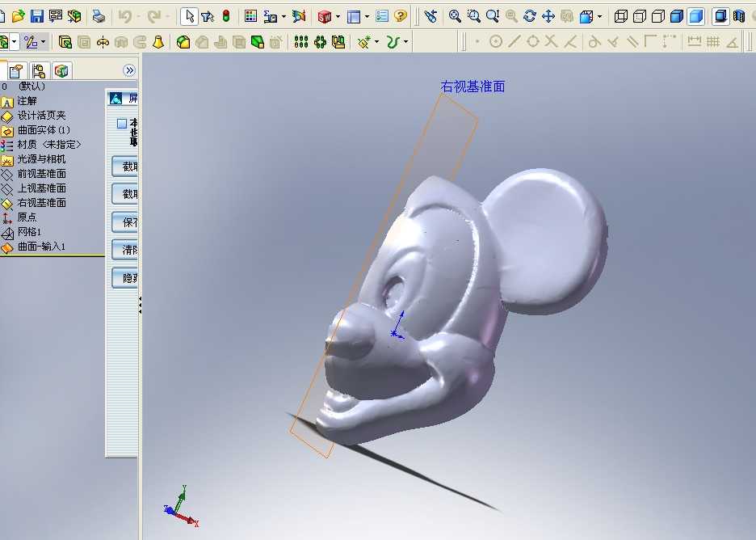
Task: Click the Revolved Boss icon
Action: pos(103,42)
